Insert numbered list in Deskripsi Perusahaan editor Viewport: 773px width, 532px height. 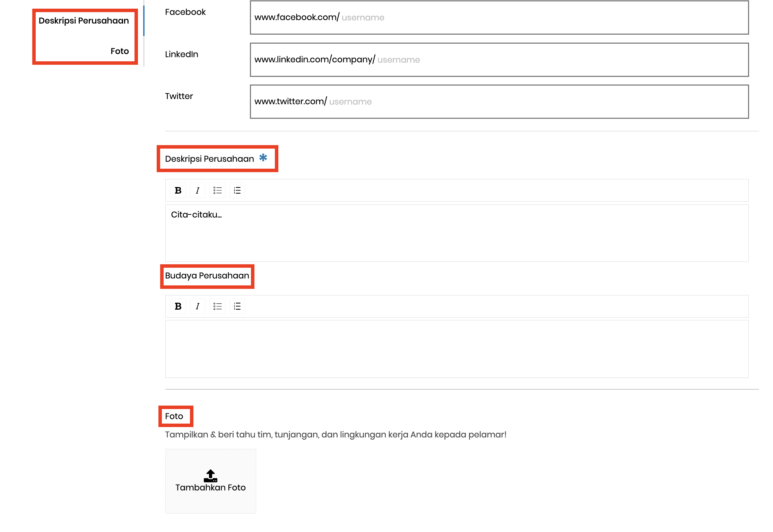click(237, 190)
